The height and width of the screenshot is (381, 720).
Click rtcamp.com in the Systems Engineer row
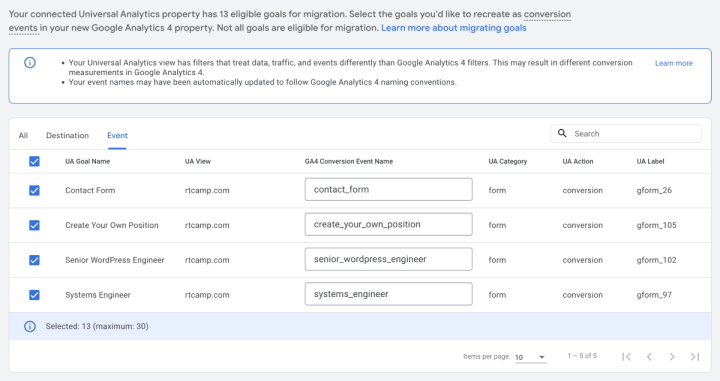[207, 295]
